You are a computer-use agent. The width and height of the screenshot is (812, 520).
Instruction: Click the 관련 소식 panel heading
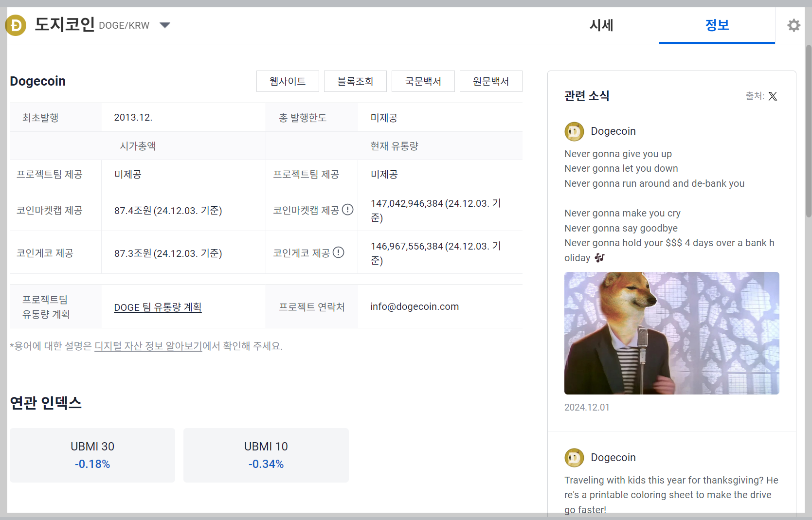(587, 96)
